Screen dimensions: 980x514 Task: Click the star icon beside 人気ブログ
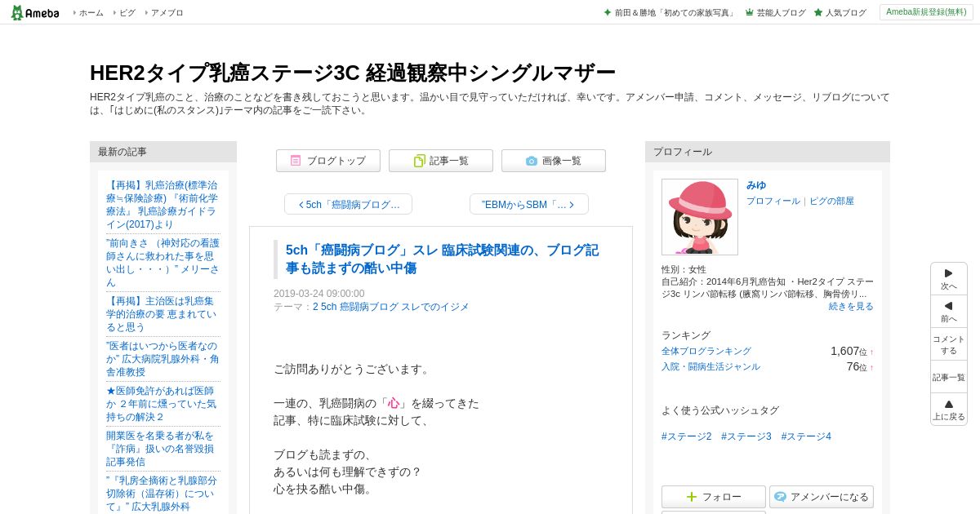817,12
